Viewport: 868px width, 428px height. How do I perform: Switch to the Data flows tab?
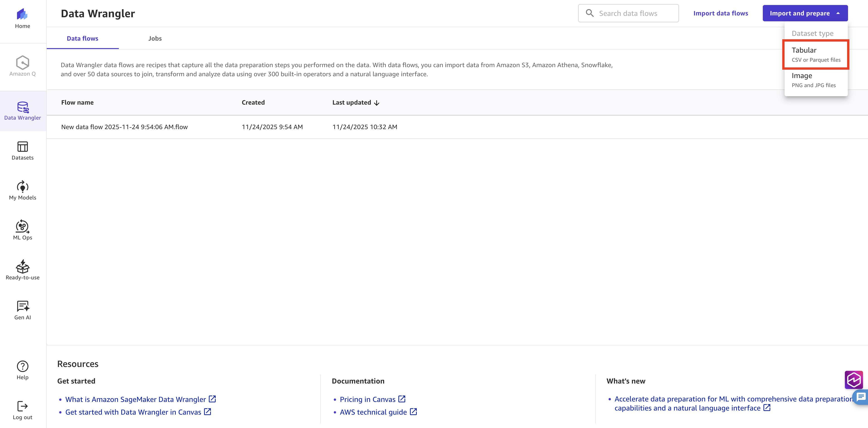tap(83, 38)
